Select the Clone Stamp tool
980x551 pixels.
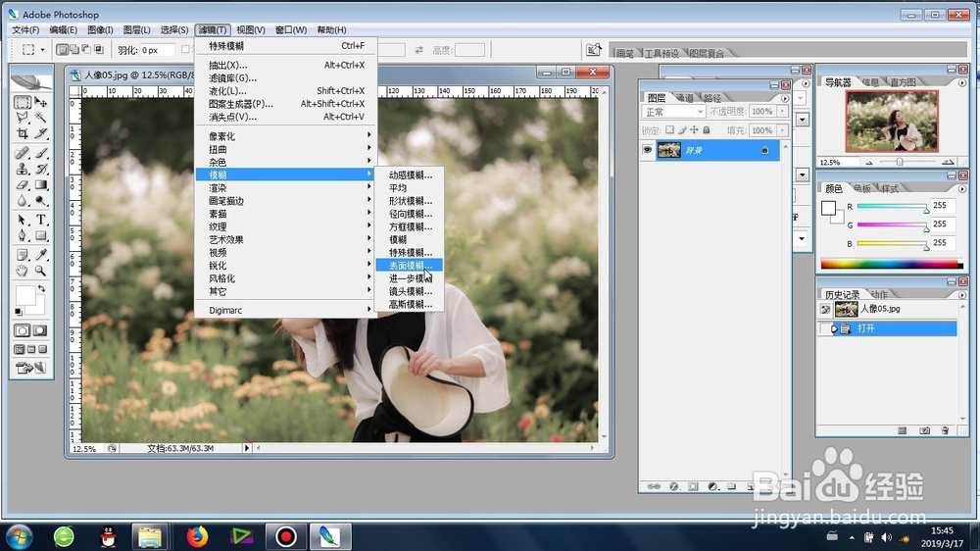[23, 169]
